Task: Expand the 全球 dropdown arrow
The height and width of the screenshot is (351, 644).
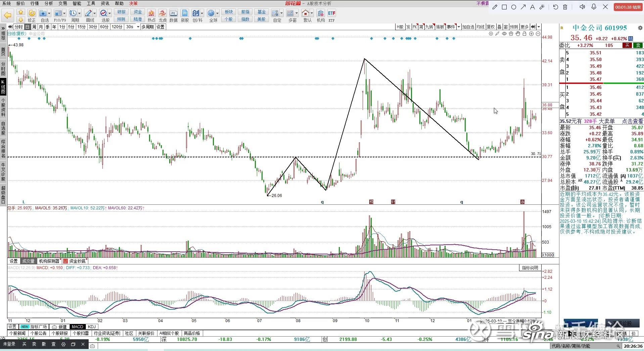Action: tap(218, 13)
